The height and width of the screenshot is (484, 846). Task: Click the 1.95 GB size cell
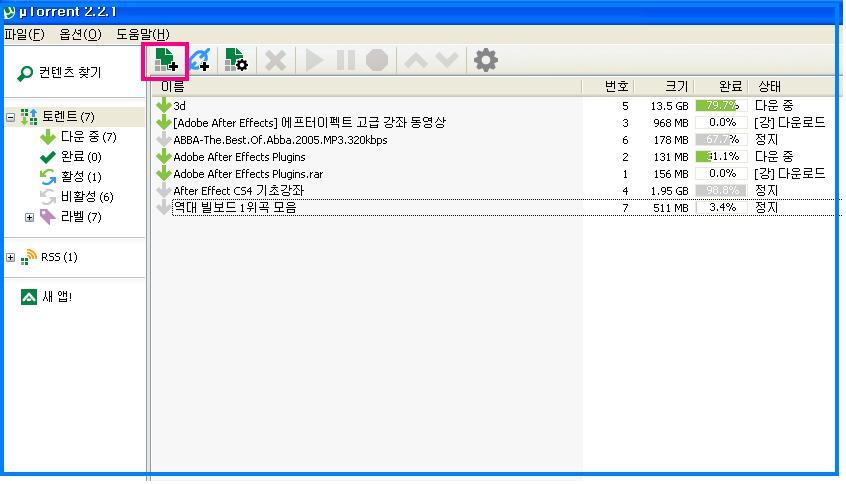669,191
